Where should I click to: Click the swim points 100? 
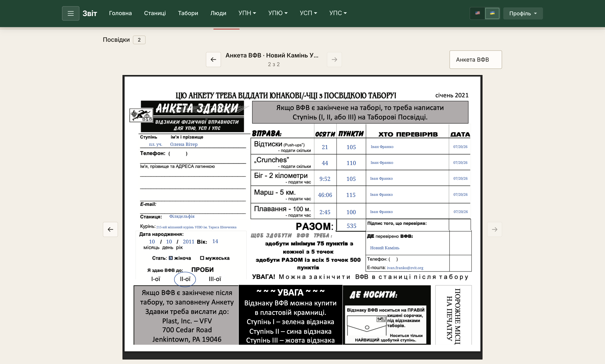tap(351, 212)
